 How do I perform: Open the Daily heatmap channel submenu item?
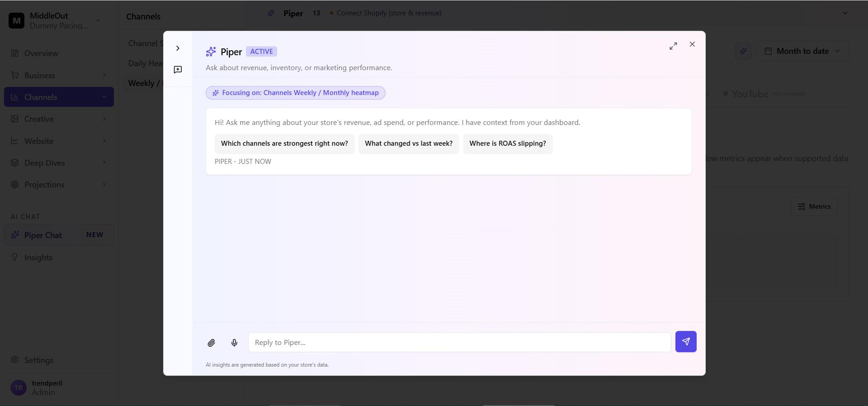point(145,63)
